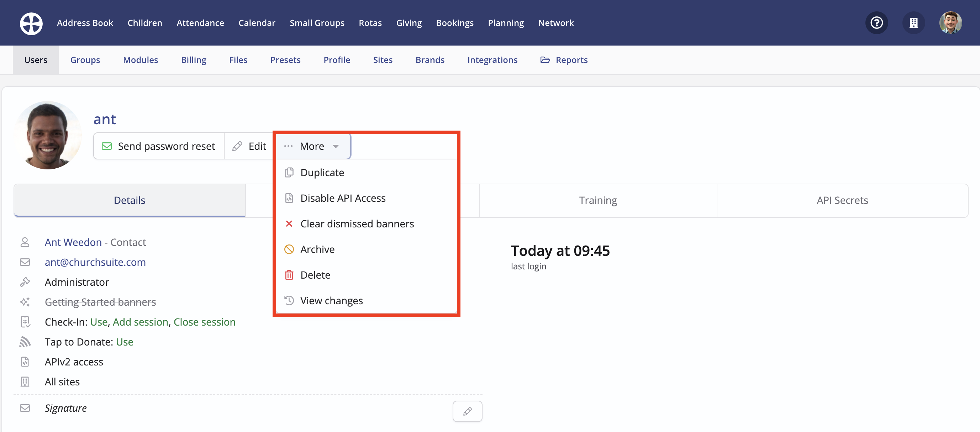Open the API Secrets tab
This screenshot has height=432, width=980.
coord(842,200)
